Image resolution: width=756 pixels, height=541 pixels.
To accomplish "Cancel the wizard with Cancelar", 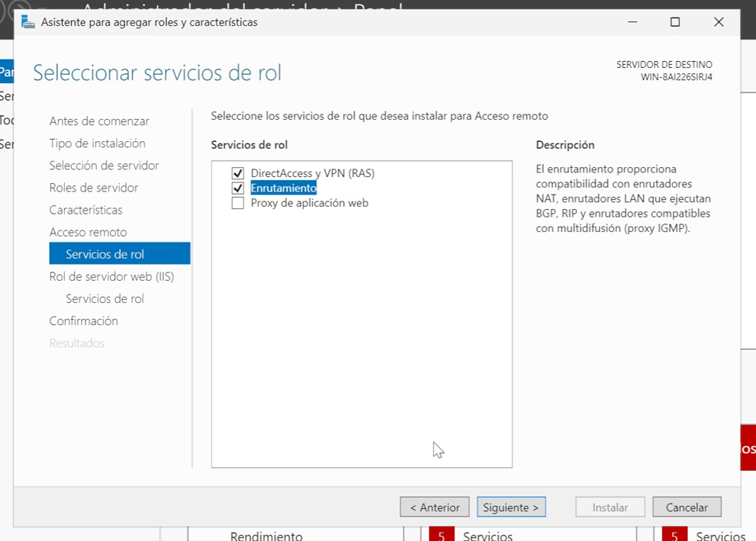I will tap(687, 507).
